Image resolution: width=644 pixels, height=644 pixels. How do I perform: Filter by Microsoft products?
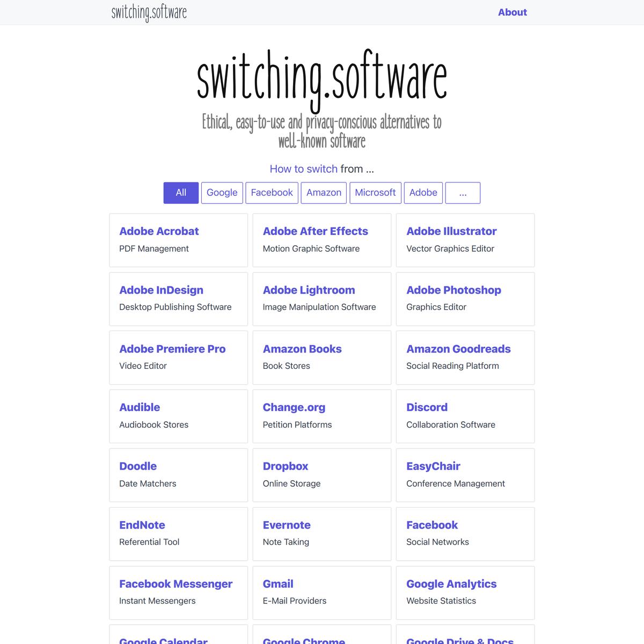tap(375, 193)
